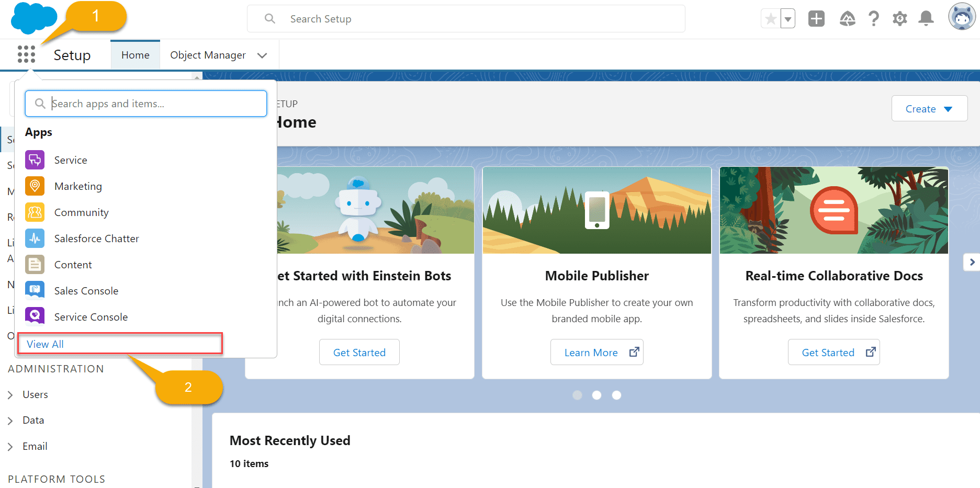Open the Service Console app
Screen dimensions: 980x488
click(91, 316)
